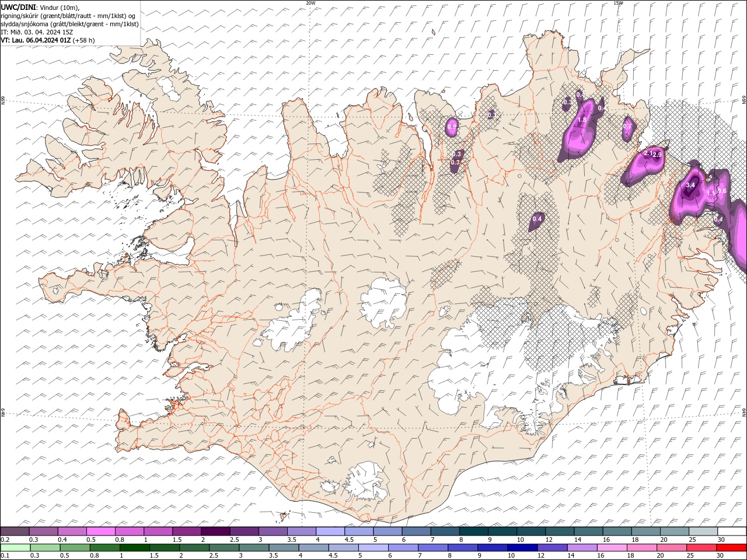
Task: Click the 15W longitude label
Action: click(618, 3)
